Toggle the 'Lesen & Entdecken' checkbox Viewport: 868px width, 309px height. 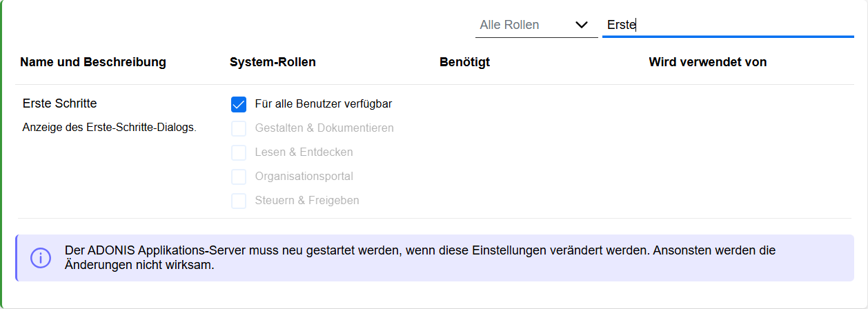pyautogui.click(x=239, y=152)
